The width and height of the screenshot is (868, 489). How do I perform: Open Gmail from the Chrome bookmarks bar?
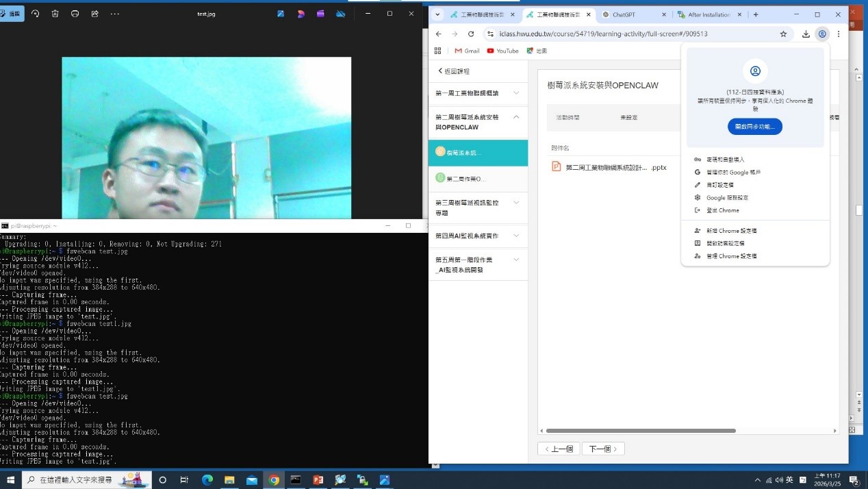pyautogui.click(x=466, y=51)
